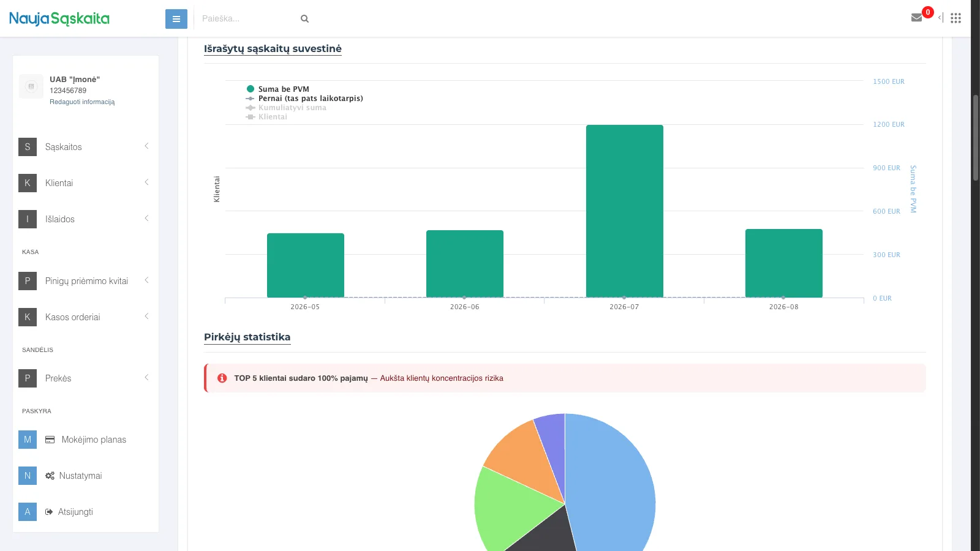Select the 2026-06 green bar
The width and height of the screenshot is (980, 551).
point(465,264)
